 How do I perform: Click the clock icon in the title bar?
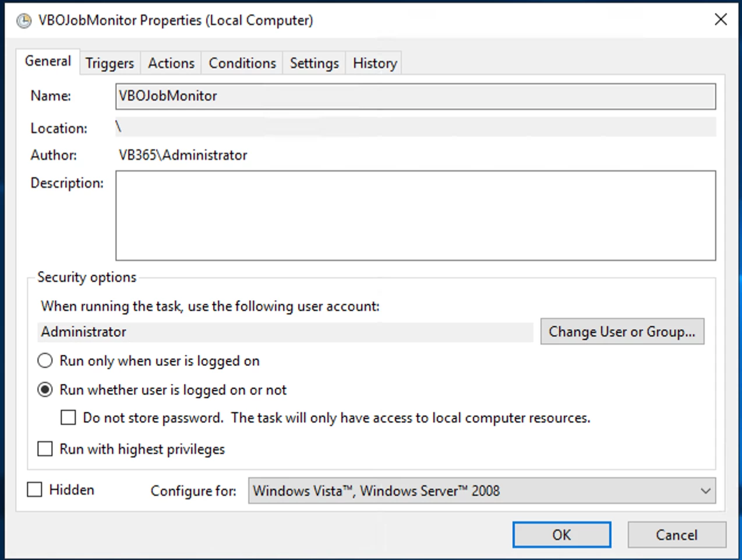tap(24, 21)
